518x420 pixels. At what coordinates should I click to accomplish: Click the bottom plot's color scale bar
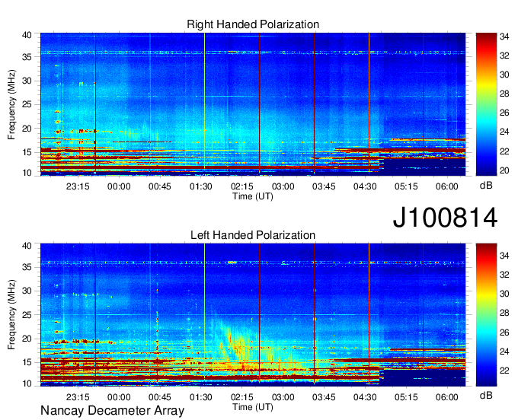[486, 314]
